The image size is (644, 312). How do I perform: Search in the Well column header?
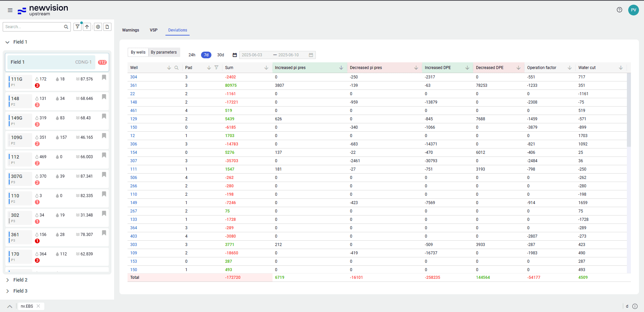[177, 68]
